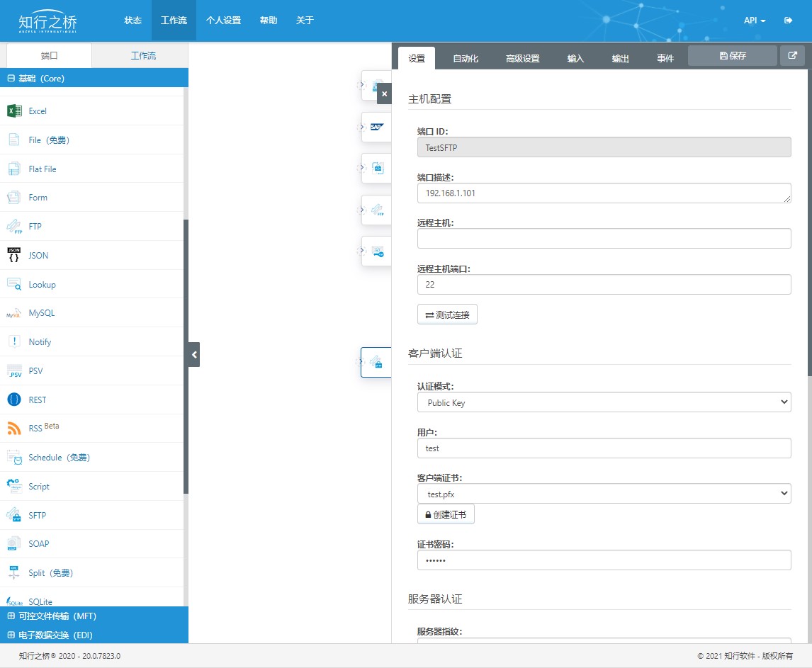Click the Excel connector icon

coord(14,111)
